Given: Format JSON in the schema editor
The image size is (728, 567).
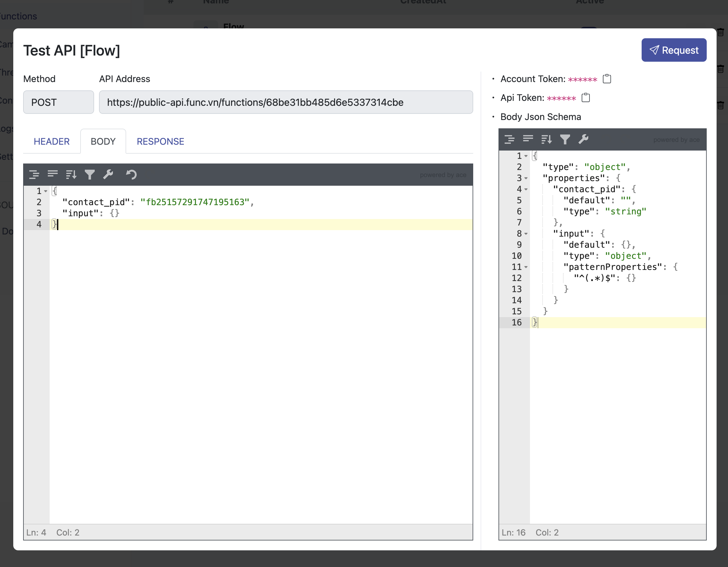Looking at the screenshot, I should (x=509, y=139).
